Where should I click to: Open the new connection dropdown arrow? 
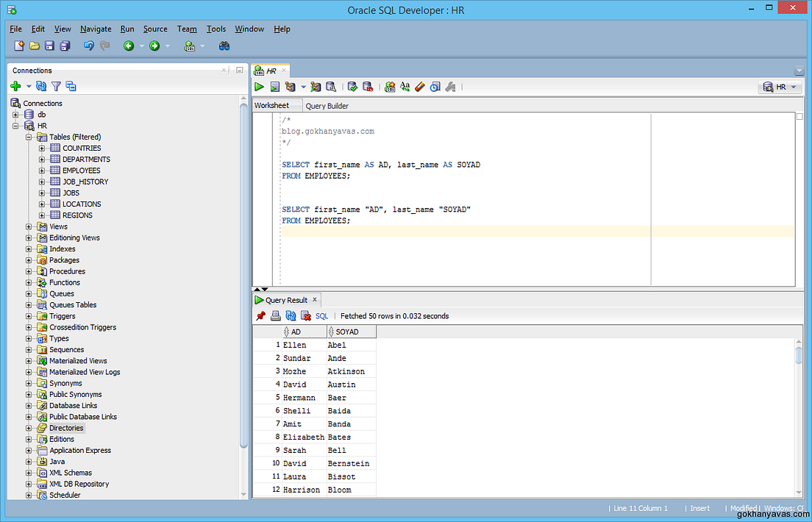(x=29, y=87)
